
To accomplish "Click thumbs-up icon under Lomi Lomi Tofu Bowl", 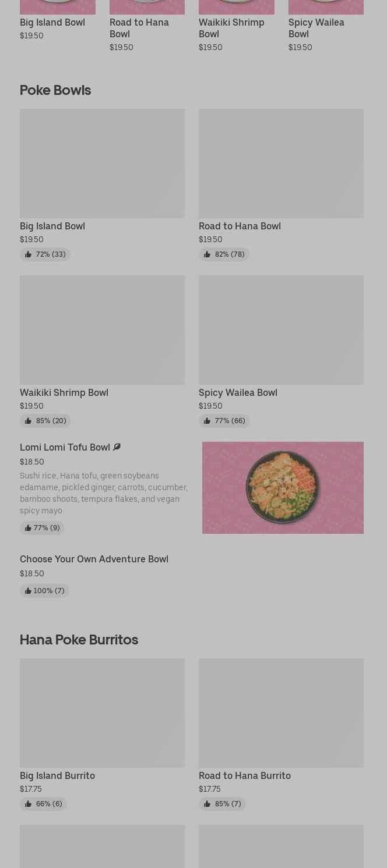I will [27, 528].
